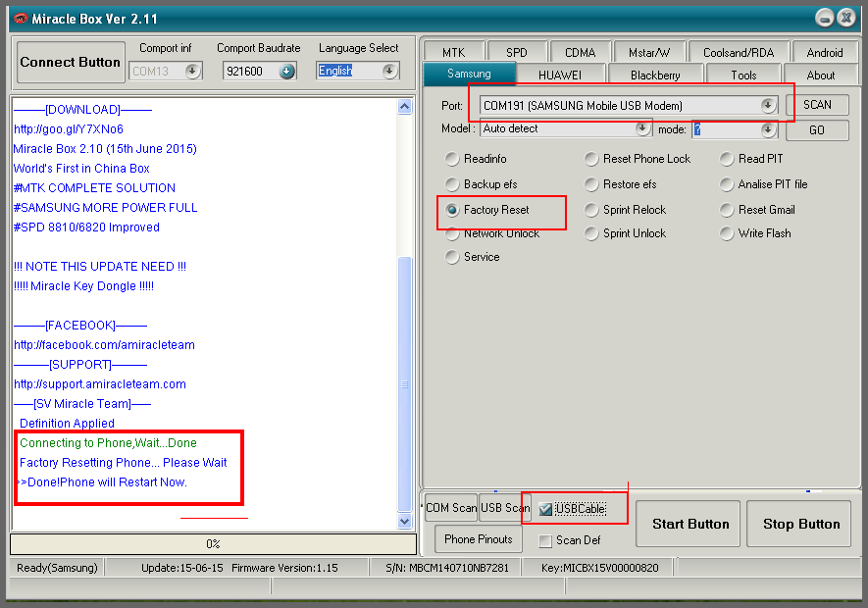Select the Reset Gmail option
Image resolution: width=868 pixels, height=608 pixels.
coord(727,210)
